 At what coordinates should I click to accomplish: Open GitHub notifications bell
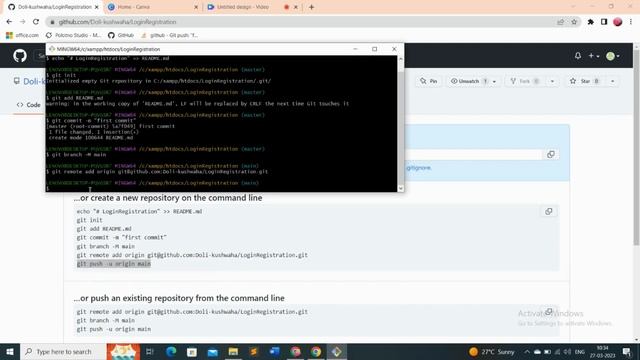pyautogui.click(x=578, y=56)
